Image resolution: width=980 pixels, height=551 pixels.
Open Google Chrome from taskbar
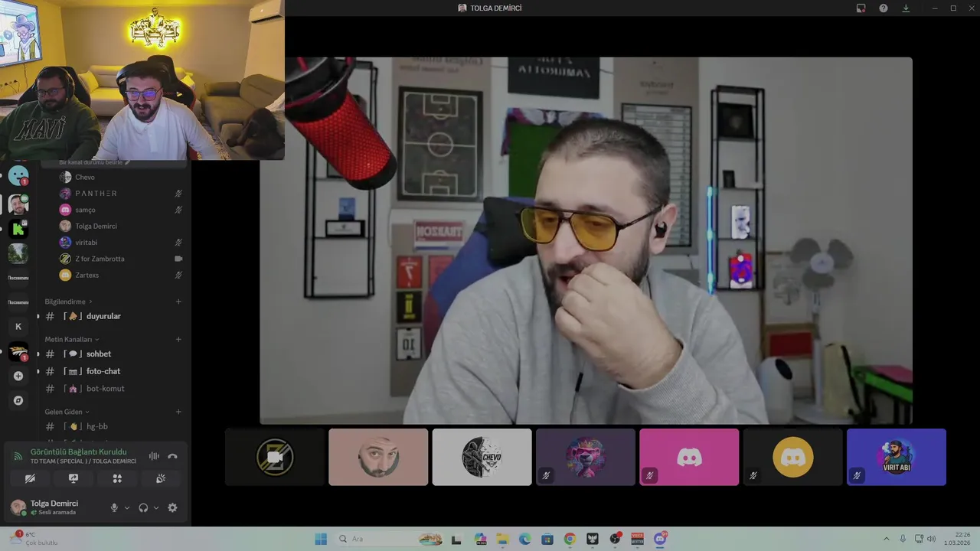pyautogui.click(x=570, y=539)
